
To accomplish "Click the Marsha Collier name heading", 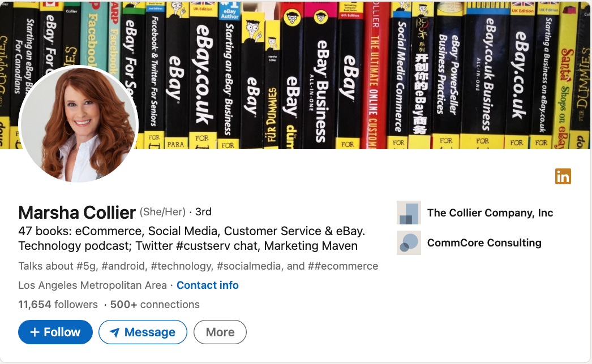I will 77,213.
